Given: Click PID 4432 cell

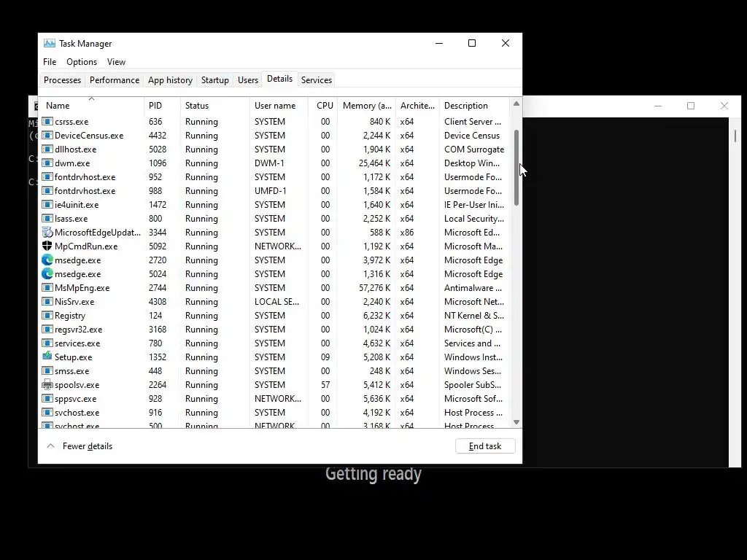Looking at the screenshot, I should pos(158,135).
